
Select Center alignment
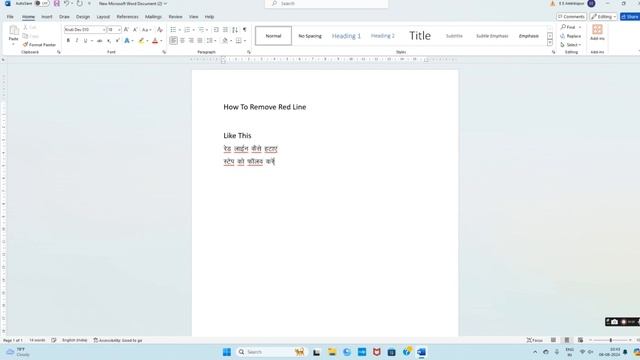click(182, 40)
